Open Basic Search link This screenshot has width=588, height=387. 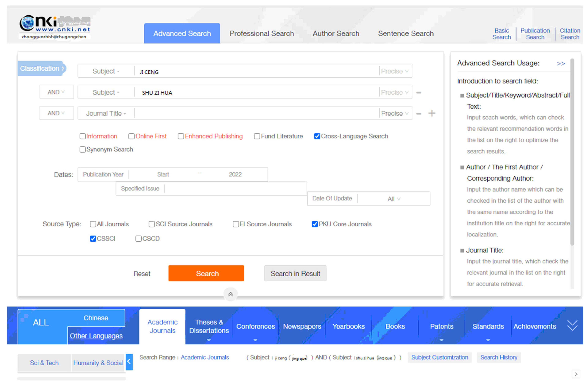coord(501,34)
